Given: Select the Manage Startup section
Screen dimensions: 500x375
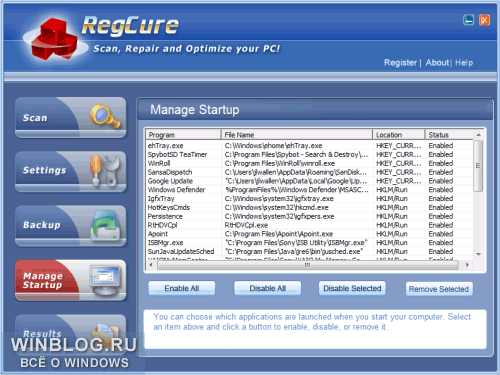Looking at the screenshot, I should 71,280.
